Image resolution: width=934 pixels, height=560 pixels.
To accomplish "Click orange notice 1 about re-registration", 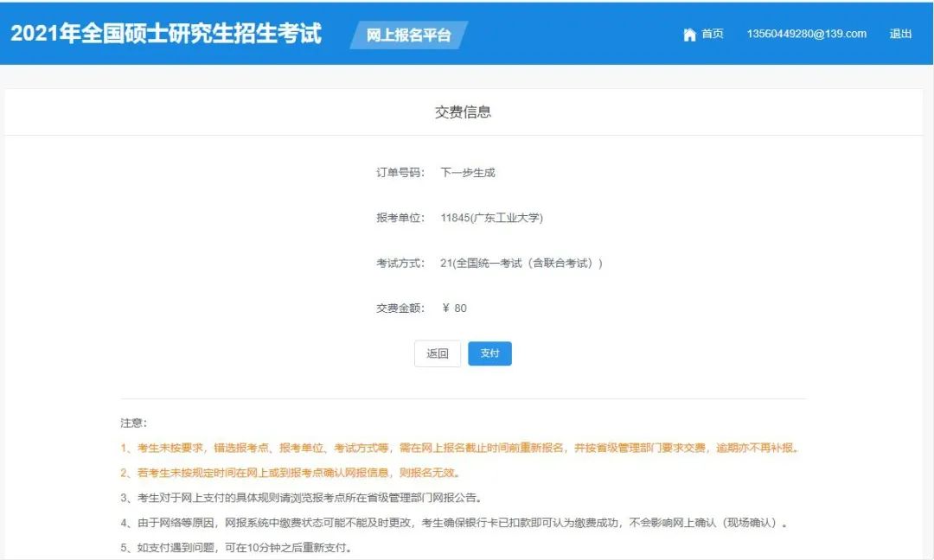I will pyautogui.click(x=460, y=449).
